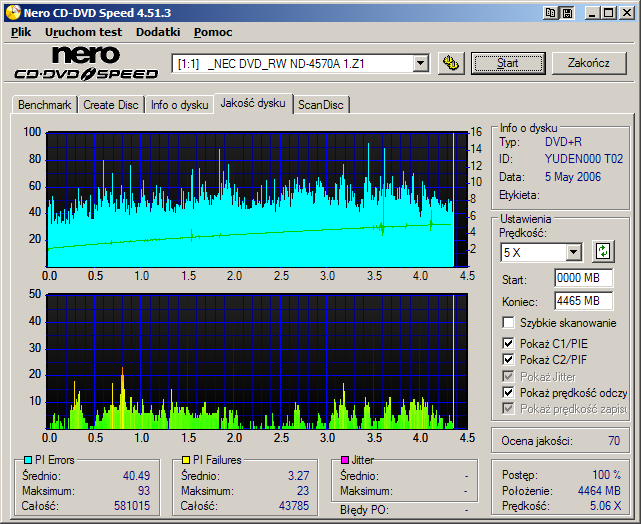Minimize the Nero CD-DVD Speed window
Viewport: 641px width, 524px height.
[x=592, y=13]
